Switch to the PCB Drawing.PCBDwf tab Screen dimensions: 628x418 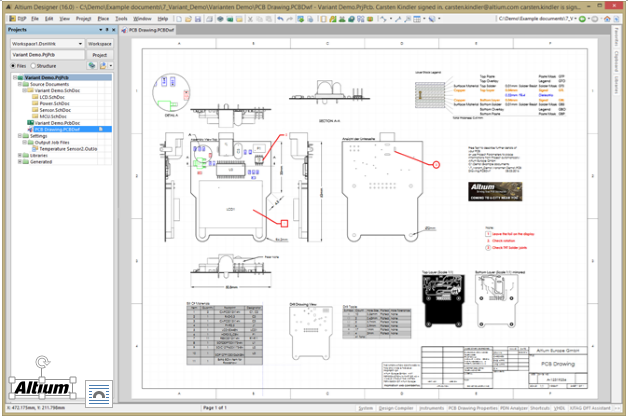(x=148, y=30)
